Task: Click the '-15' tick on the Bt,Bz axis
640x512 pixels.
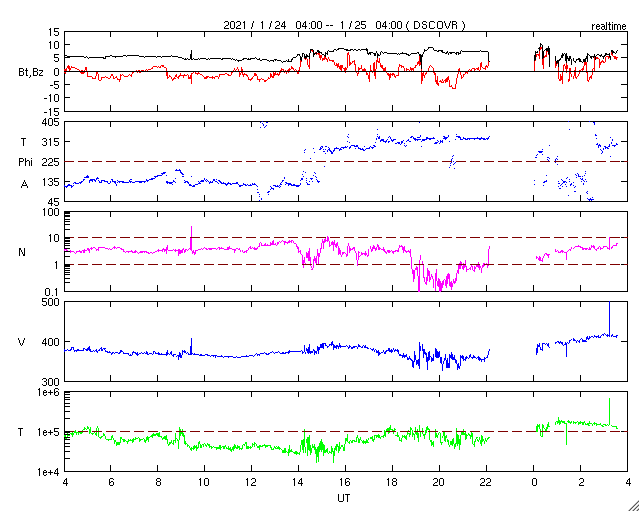Action: tap(51, 111)
